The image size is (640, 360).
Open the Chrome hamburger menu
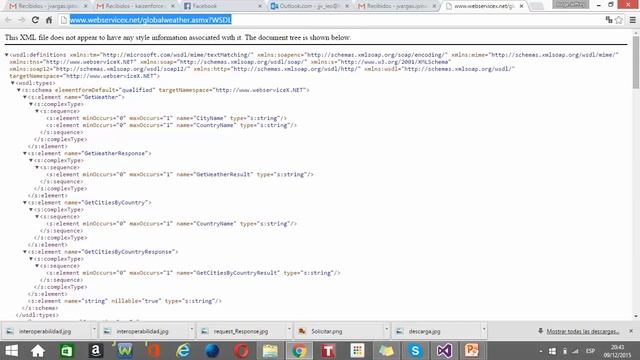coord(633,20)
